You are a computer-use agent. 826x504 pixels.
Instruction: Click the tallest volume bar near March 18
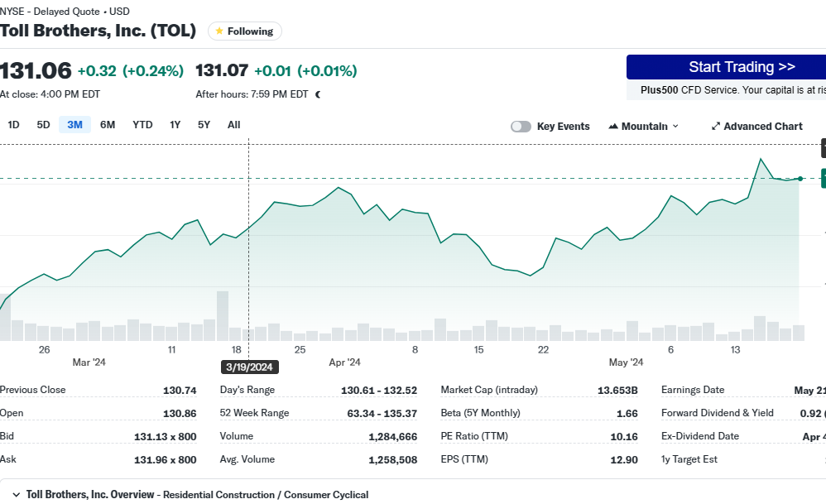tap(222, 315)
